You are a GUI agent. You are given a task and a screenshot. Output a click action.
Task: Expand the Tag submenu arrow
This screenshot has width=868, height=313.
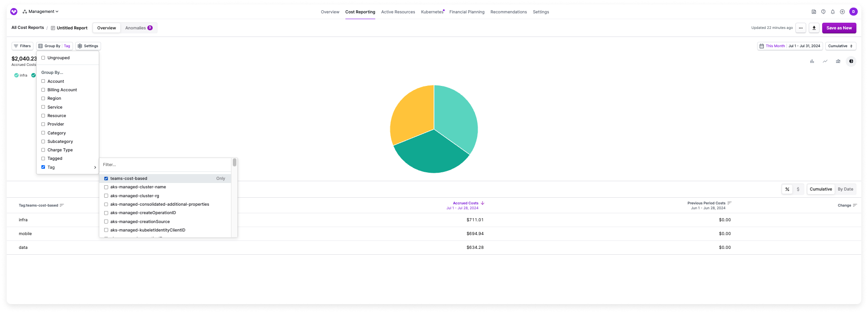click(95, 167)
